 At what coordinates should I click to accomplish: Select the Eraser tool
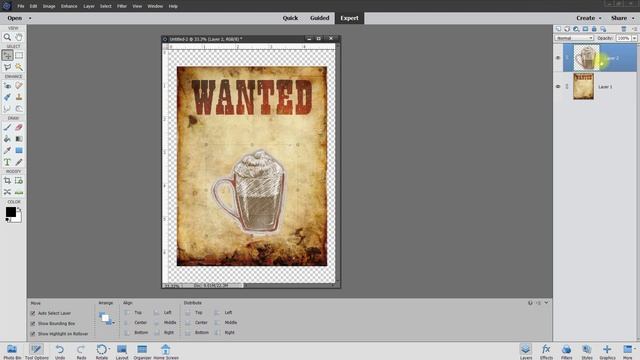point(19,127)
